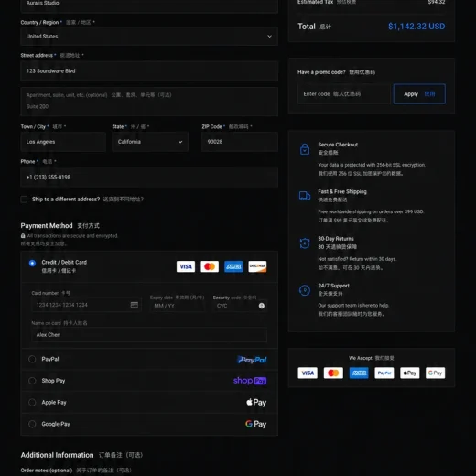Click the lock icon beside transactions secure note
Viewport: 476px width, 476px height.
[23, 236]
